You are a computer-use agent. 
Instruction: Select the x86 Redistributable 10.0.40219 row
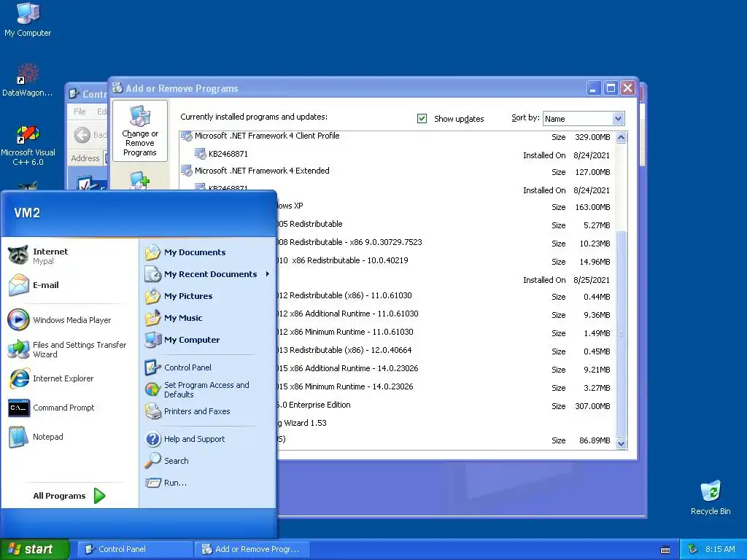pyautogui.click(x=445, y=261)
